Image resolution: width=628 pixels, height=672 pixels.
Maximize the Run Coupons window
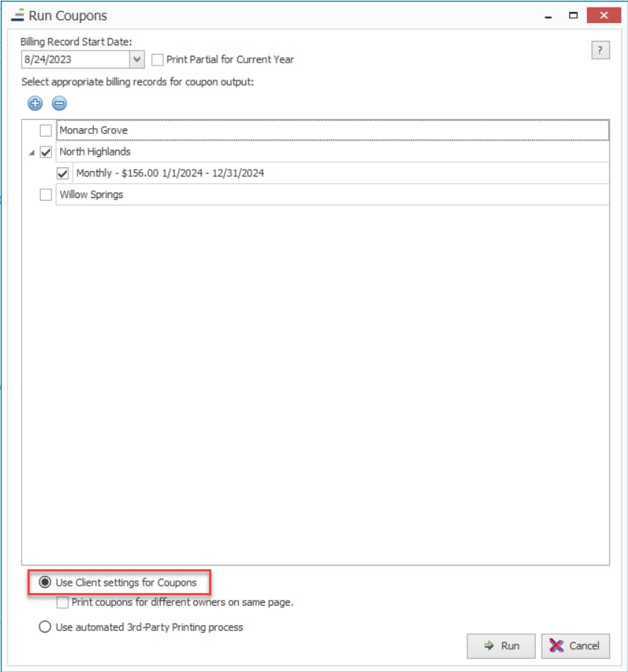(x=573, y=16)
